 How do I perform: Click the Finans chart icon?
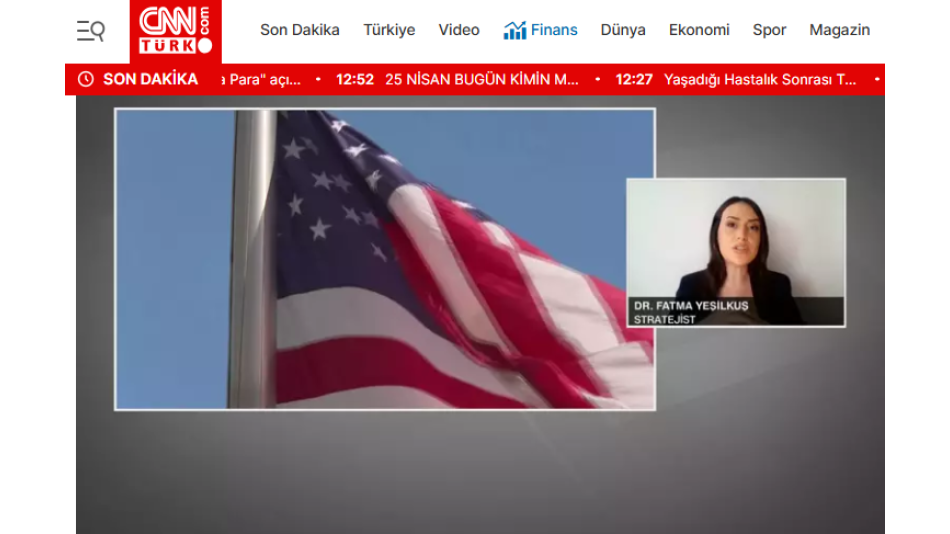click(x=514, y=30)
